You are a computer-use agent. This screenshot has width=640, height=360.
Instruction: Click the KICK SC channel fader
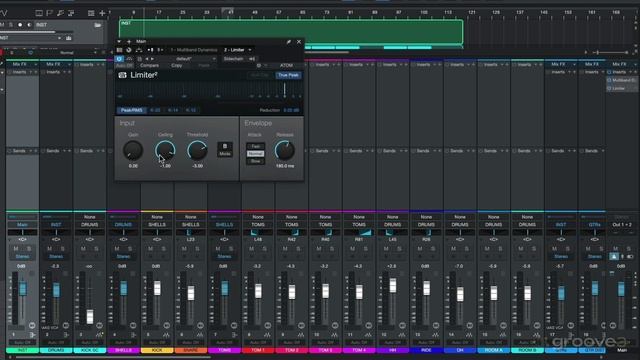(x=90, y=316)
